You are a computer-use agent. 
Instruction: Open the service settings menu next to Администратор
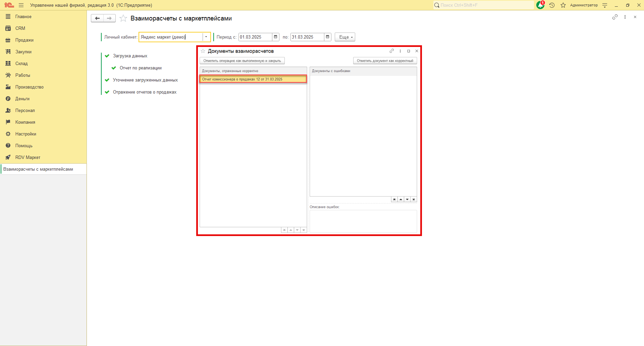[x=605, y=5]
